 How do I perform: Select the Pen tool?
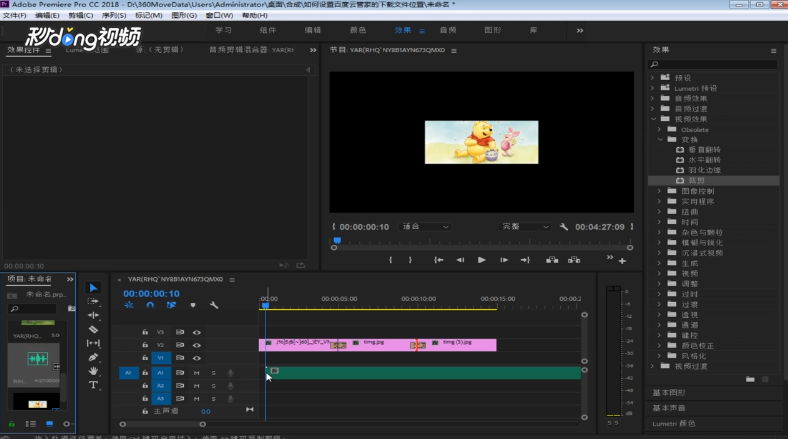pos(93,357)
